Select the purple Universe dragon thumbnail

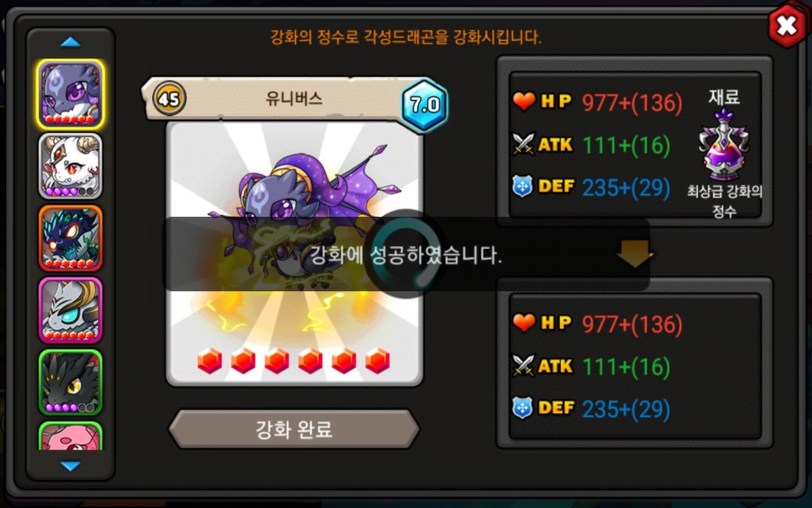(70, 94)
